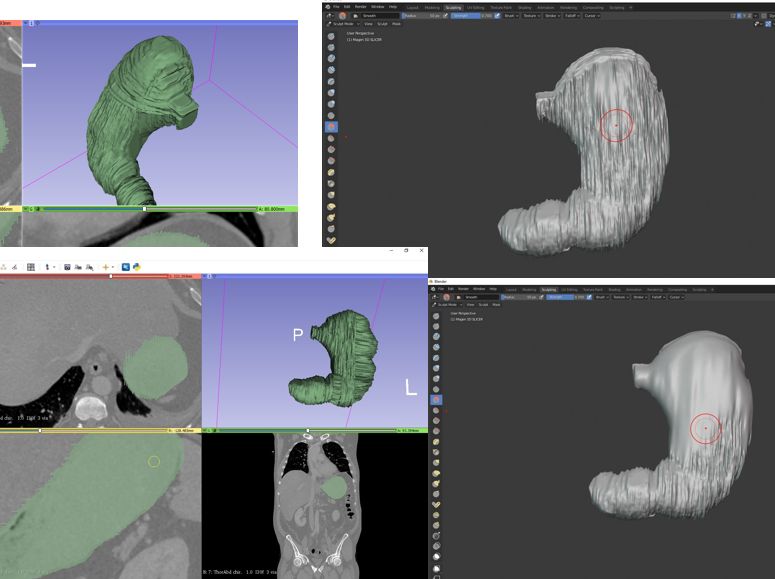Expand the Cursor dropdown in top Blender header
The height and width of the screenshot is (579, 775).
pos(592,16)
